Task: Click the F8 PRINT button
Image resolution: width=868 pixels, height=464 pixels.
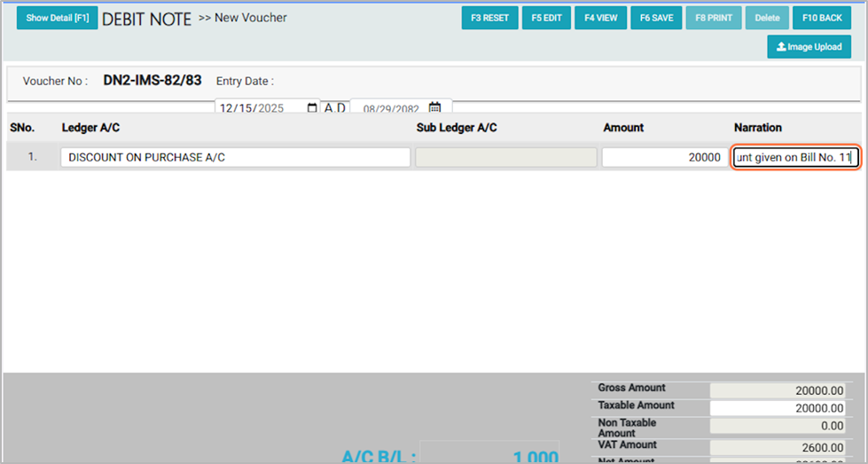Action: pos(713,18)
